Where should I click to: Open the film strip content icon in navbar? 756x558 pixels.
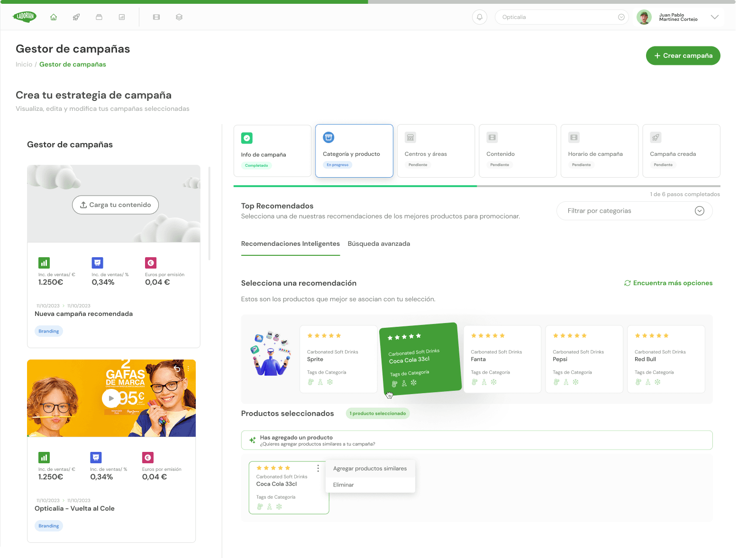point(156,17)
